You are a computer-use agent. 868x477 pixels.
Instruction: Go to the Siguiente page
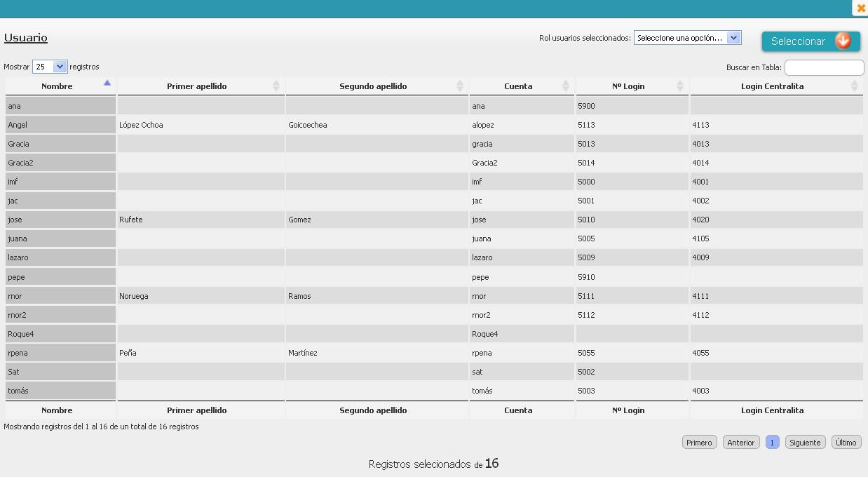point(805,443)
